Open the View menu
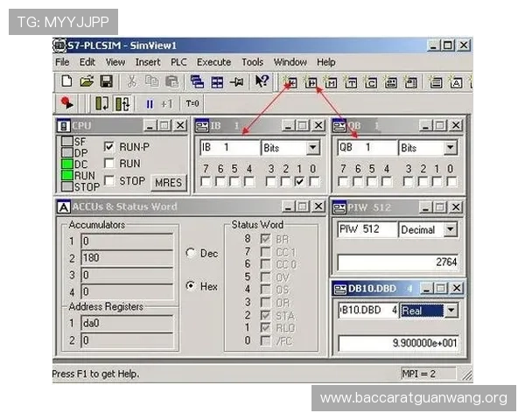 pos(115,62)
